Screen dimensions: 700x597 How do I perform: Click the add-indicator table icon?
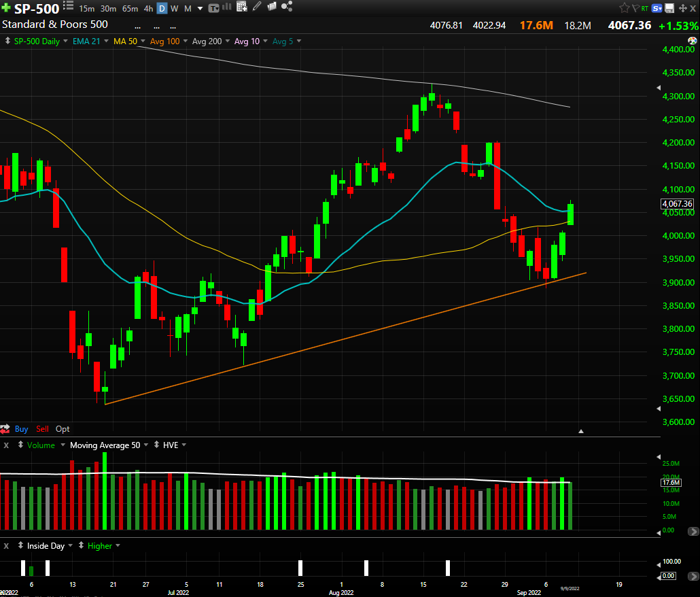click(x=241, y=6)
